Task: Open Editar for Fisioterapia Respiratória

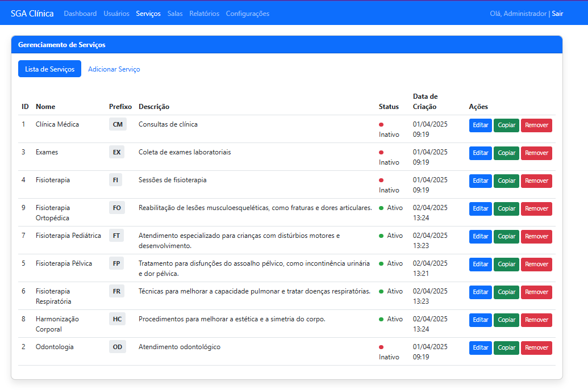Action: (x=480, y=292)
